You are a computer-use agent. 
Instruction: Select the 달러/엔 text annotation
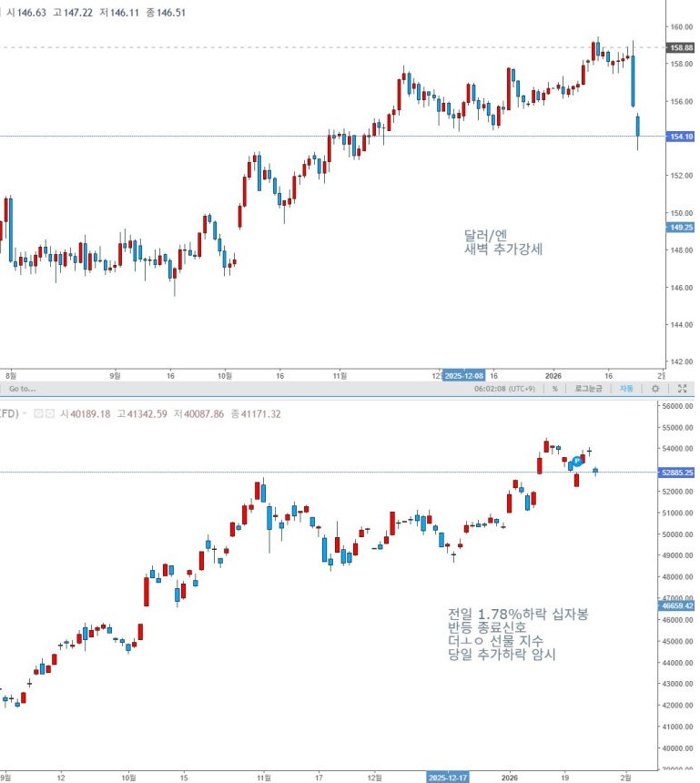[486, 234]
